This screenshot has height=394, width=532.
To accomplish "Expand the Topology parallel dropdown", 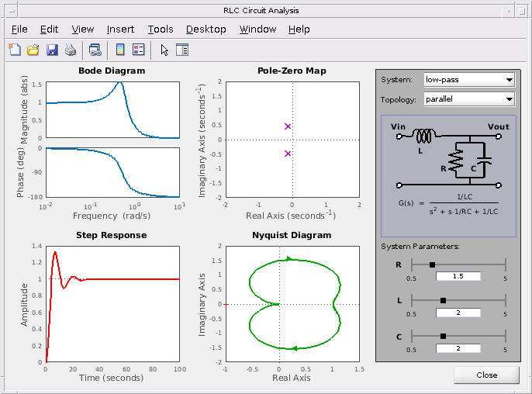I will (x=469, y=99).
